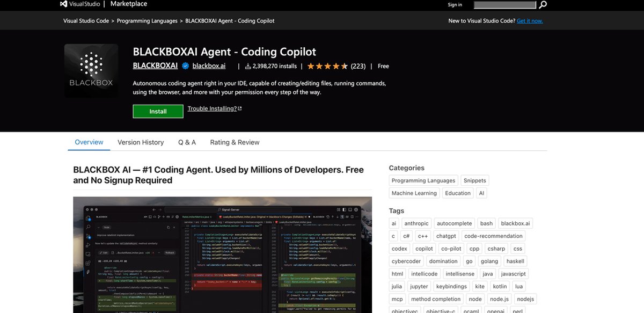Click the Sign in link
644x313 pixels.
coord(455,4)
